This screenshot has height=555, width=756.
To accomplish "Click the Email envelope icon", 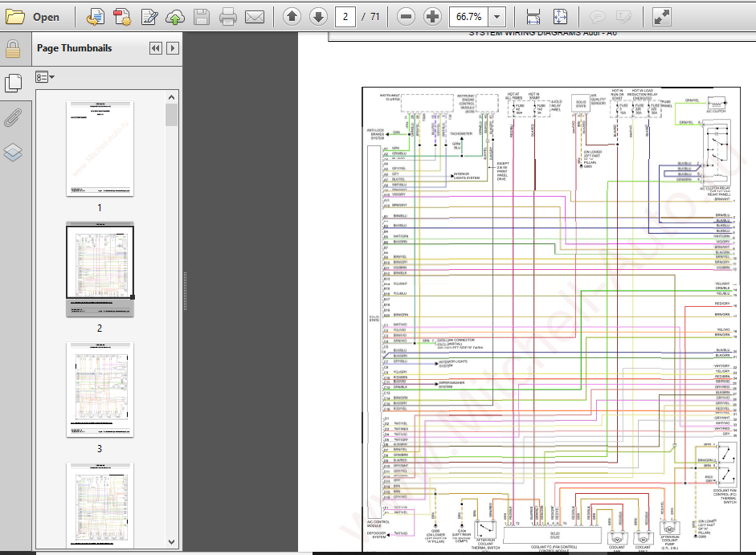I will [255, 18].
